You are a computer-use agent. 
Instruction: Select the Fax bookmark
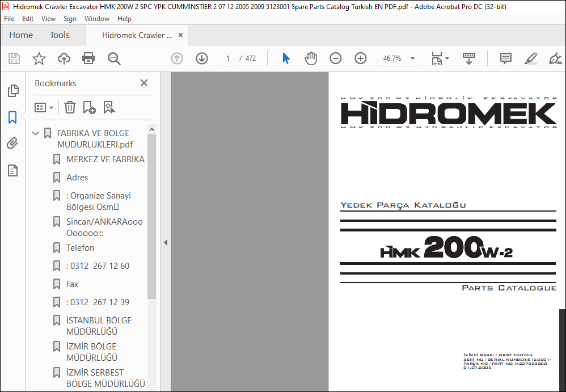coord(72,284)
